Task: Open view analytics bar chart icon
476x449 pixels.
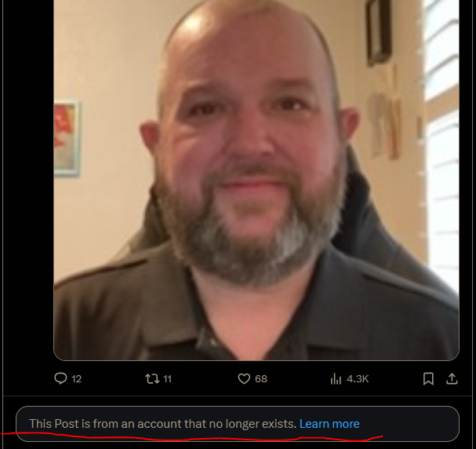Action: click(x=336, y=379)
